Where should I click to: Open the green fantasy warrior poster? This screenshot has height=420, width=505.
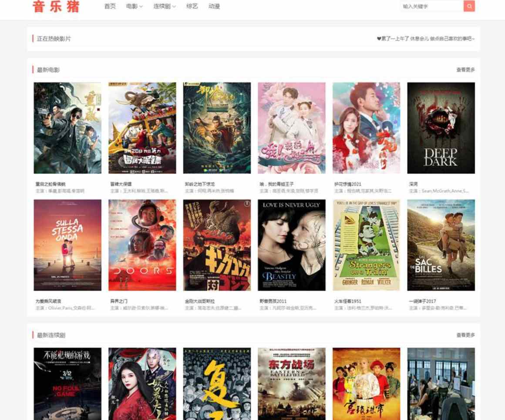(x=217, y=128)
